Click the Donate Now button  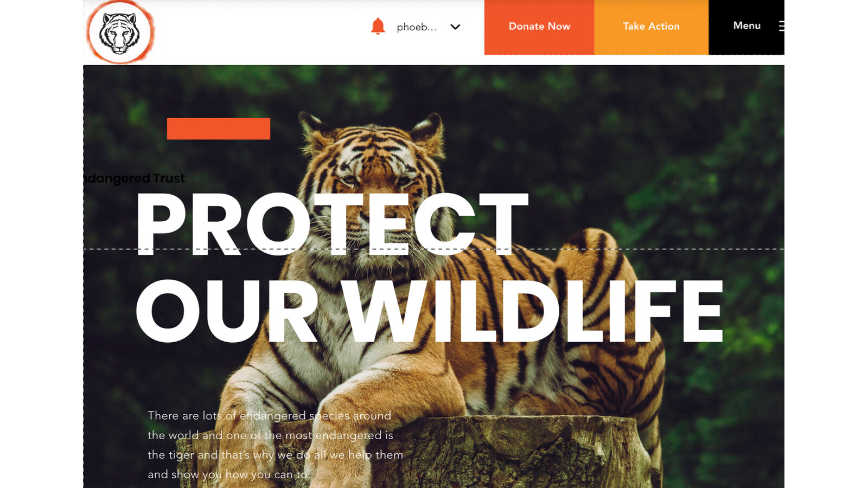539,27
